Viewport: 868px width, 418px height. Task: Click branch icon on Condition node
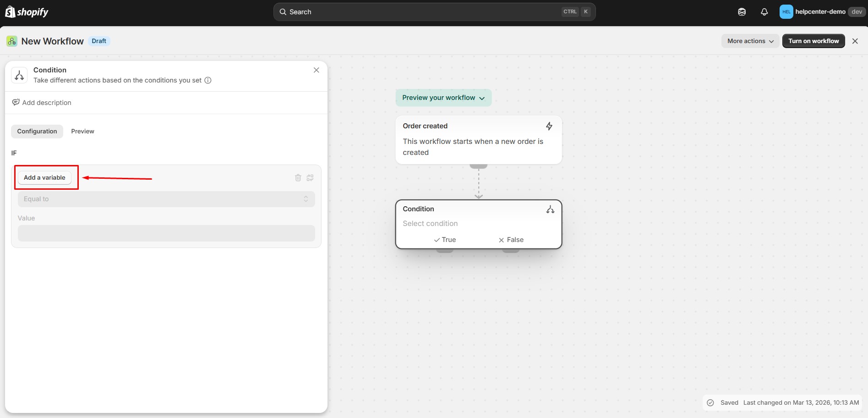[550, 209]
